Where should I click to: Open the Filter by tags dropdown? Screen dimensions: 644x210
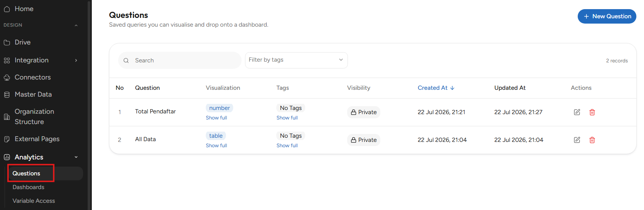tap(296, 60)
